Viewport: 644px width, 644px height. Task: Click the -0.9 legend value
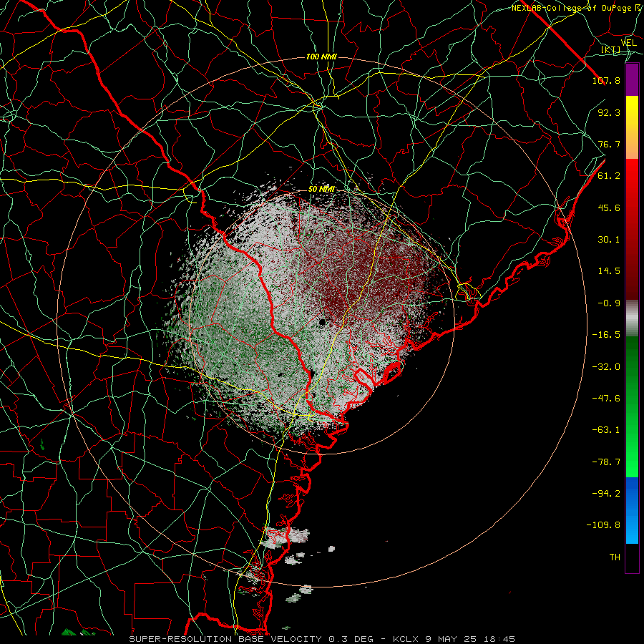click(609, 303)
